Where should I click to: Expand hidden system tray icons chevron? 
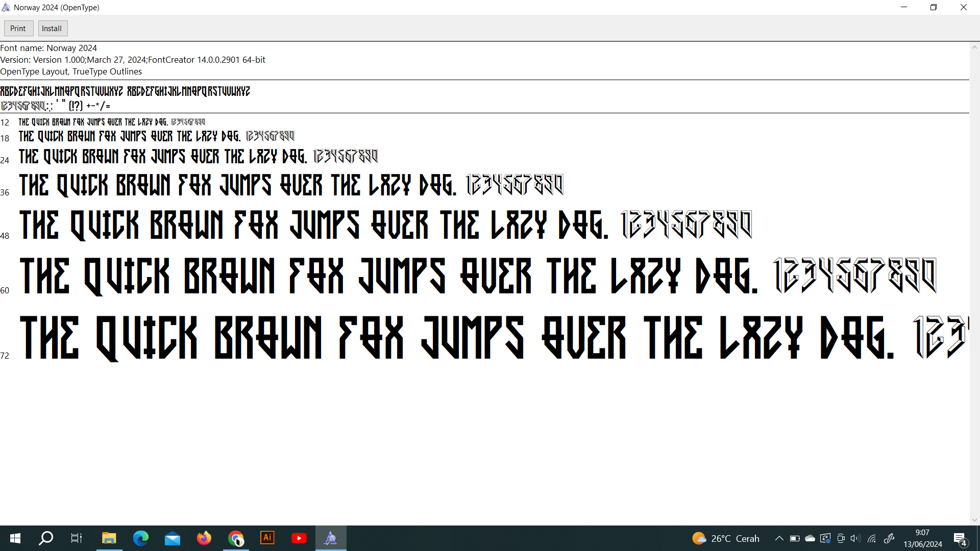click(x=779, y=538)
